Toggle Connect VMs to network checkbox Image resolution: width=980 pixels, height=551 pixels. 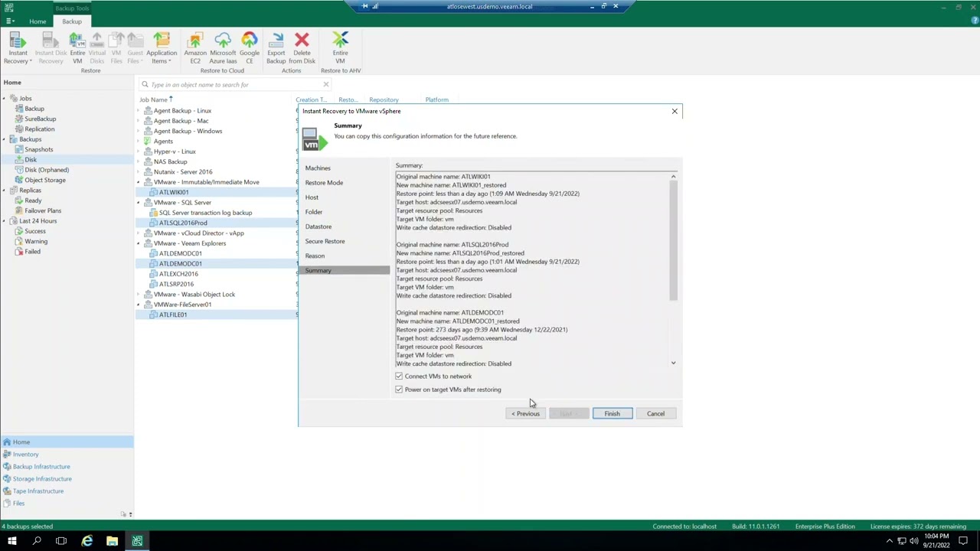pos(399,376)
